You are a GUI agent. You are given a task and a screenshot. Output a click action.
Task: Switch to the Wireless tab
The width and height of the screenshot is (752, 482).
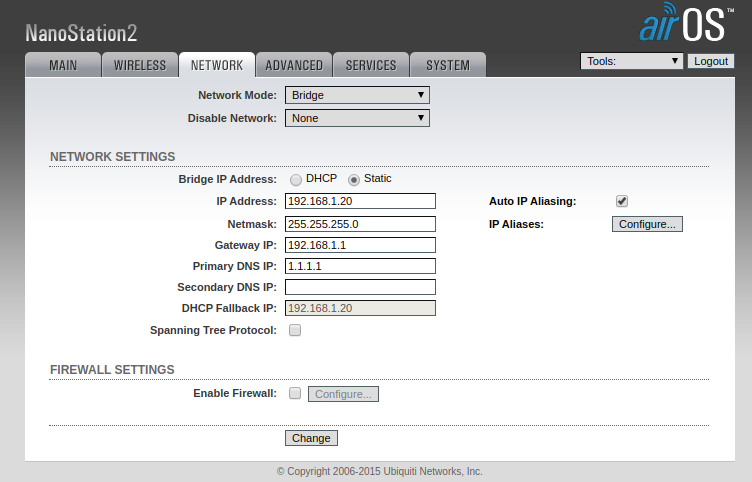coord(140,65)
